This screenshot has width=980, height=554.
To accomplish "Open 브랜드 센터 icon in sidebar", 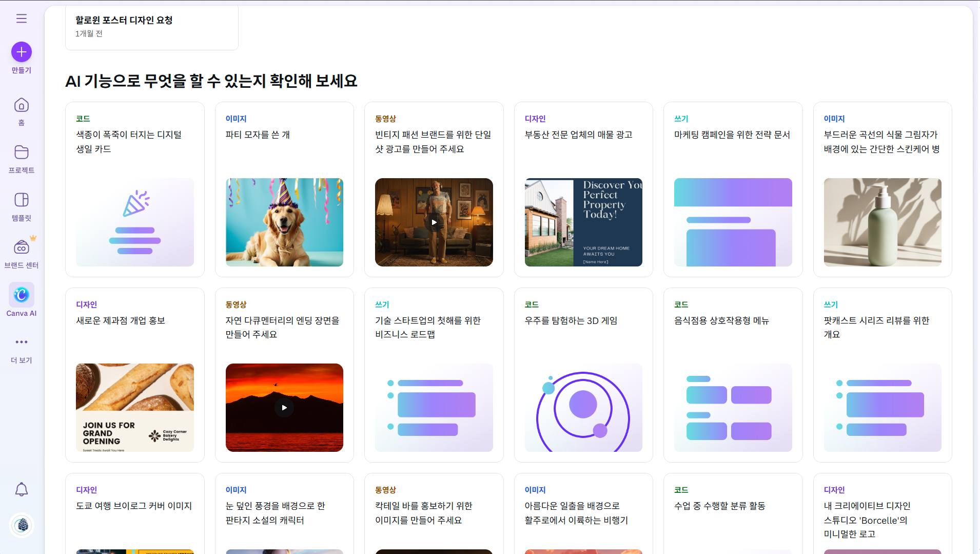I will tap(22, 247).
